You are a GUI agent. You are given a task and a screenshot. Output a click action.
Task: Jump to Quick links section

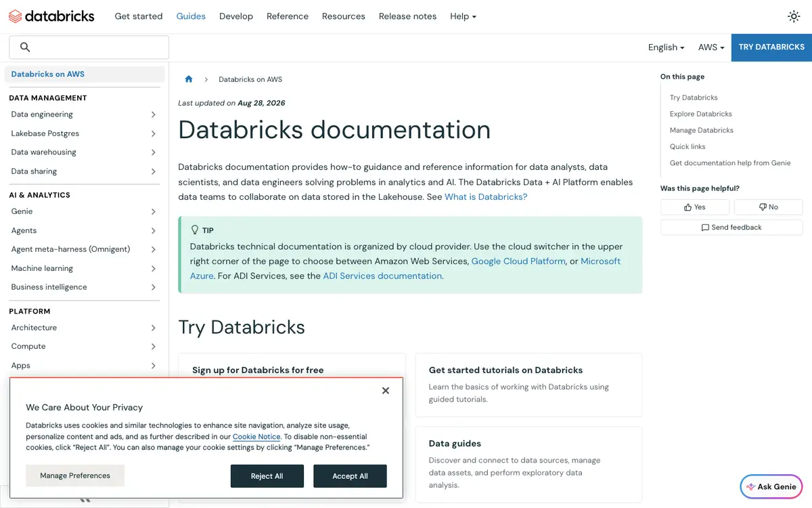tap(687, 146)
